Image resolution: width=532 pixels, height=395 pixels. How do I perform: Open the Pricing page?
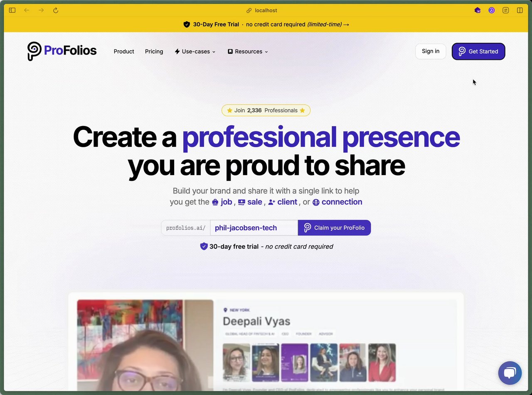(154, 52)
